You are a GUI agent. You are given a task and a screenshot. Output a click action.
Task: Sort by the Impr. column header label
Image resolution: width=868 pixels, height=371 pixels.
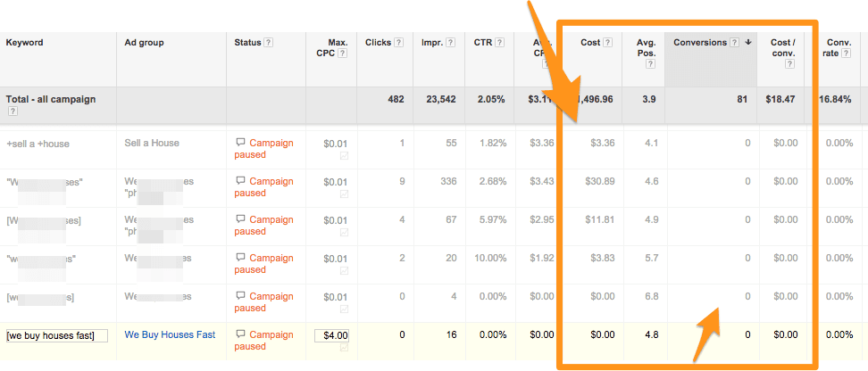click(432, 43)
